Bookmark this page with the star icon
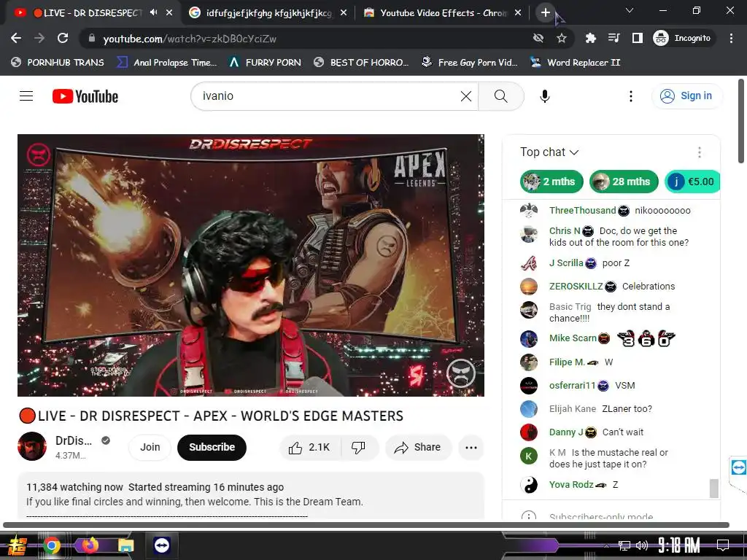The height and width of the screenshot is (560, 747). 562,38
